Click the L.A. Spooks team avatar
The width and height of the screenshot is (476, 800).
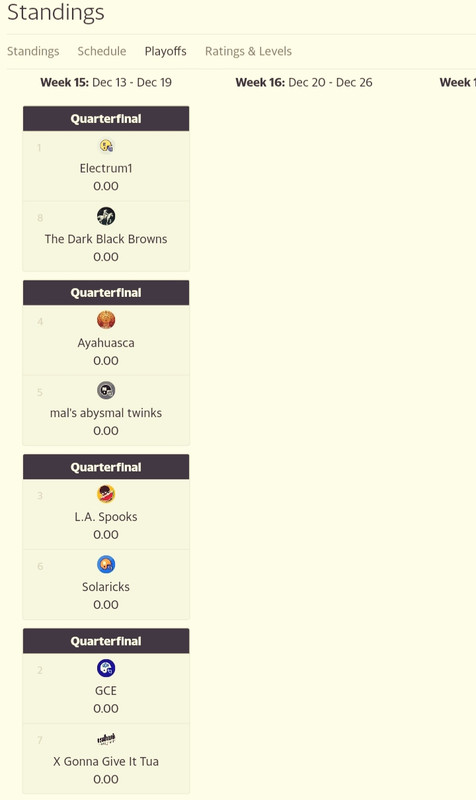click(x=106, y=494)
